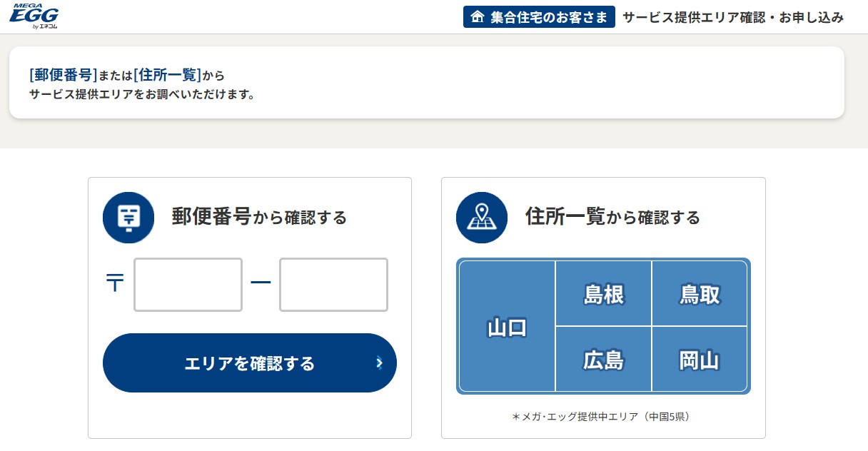Click the postal mailbox icon
Image resolution: width=868 pixels, height=451 pixels.
128,218
